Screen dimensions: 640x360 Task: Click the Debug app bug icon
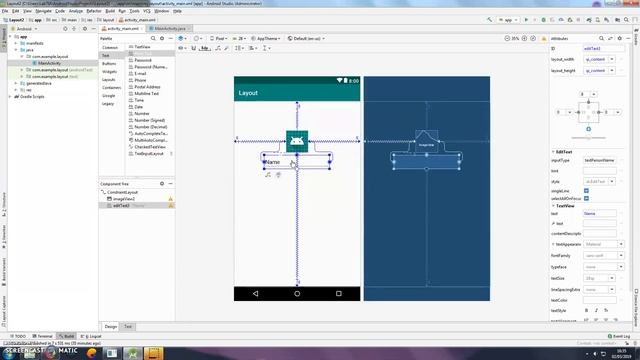point(543,20)
